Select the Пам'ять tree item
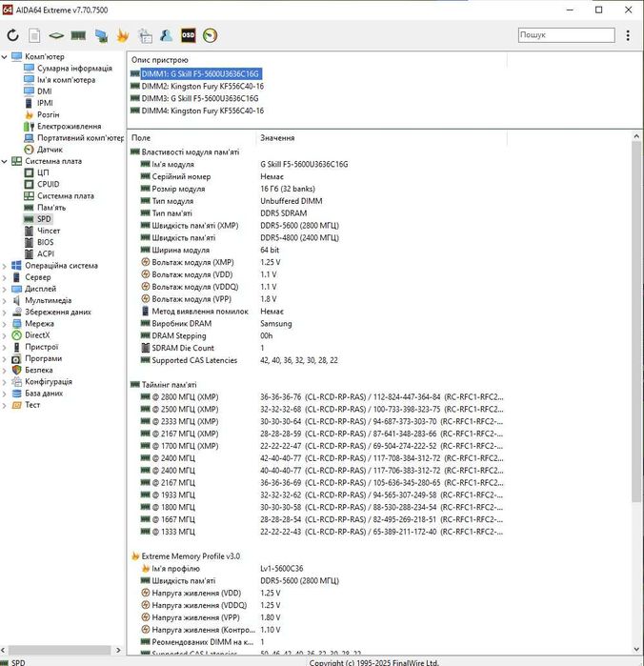This screenshot has height=666, width=644. coord(51,208)
